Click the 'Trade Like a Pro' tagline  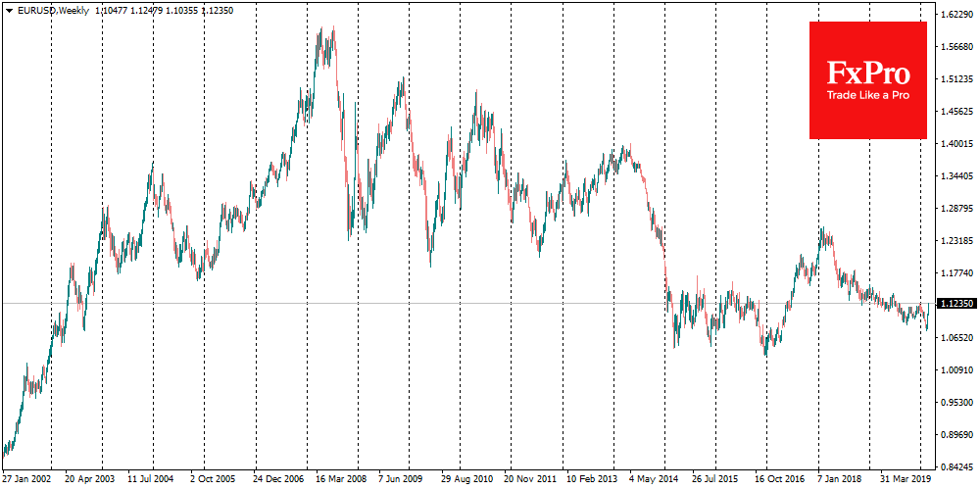867,96
